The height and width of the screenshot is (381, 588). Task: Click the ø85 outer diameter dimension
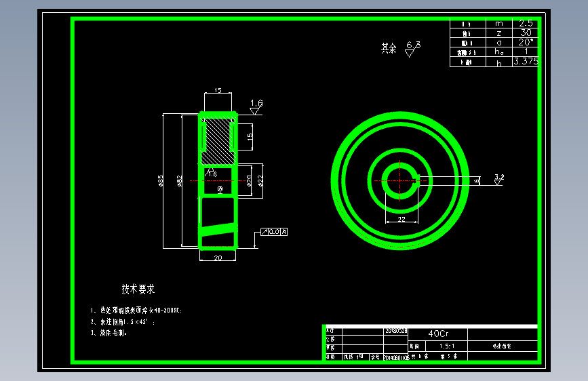161,181
